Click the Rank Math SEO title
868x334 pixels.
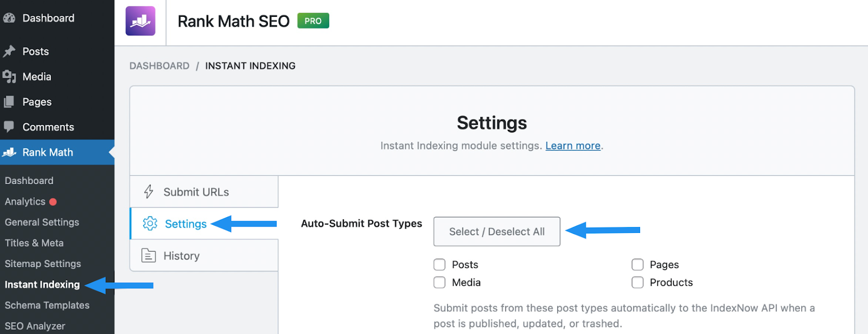[233, 21]
